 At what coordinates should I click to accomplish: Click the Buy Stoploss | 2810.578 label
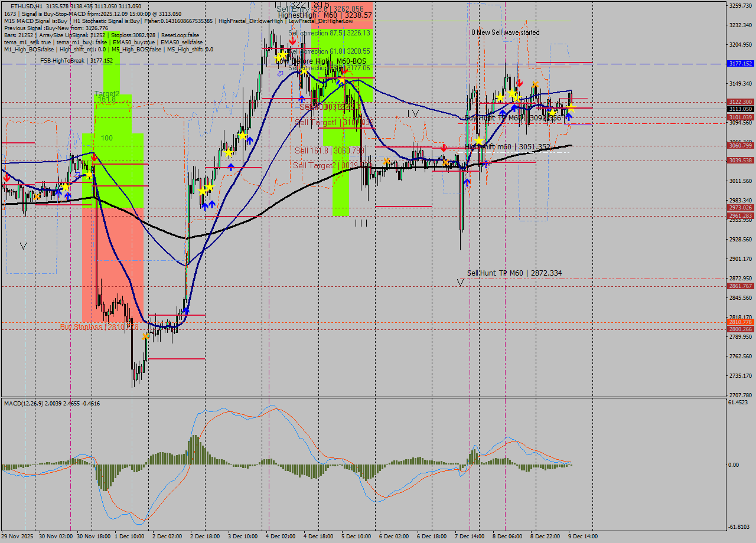tap(100, 325)
